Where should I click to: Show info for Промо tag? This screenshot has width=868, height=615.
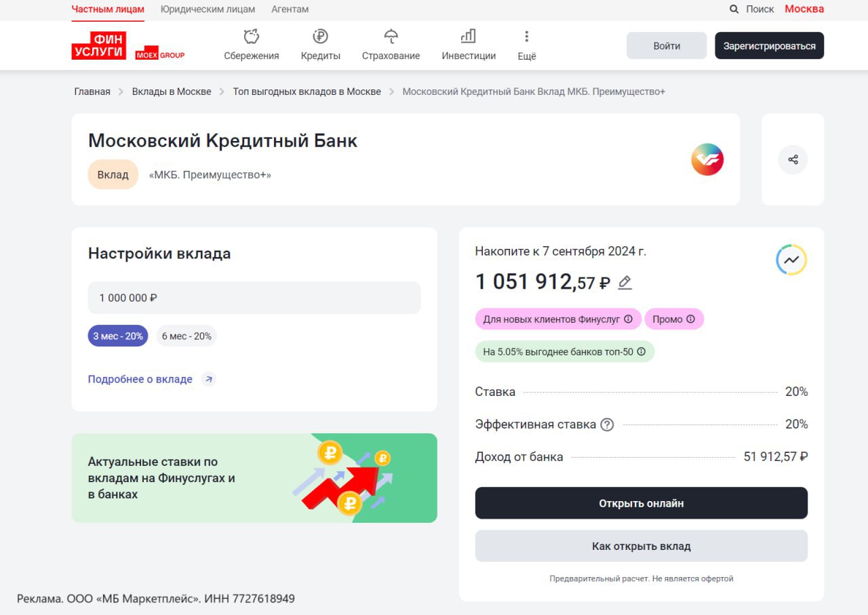click(690, 319)
